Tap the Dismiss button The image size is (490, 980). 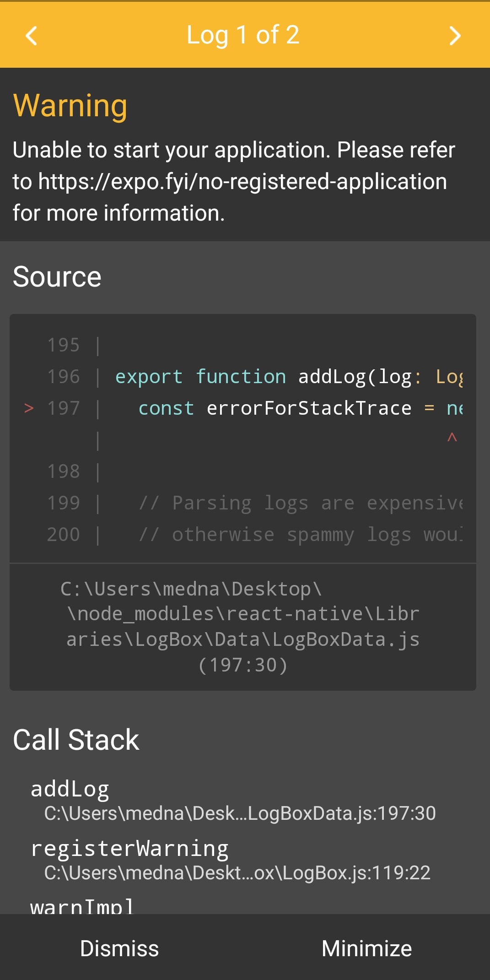point(119,948)
